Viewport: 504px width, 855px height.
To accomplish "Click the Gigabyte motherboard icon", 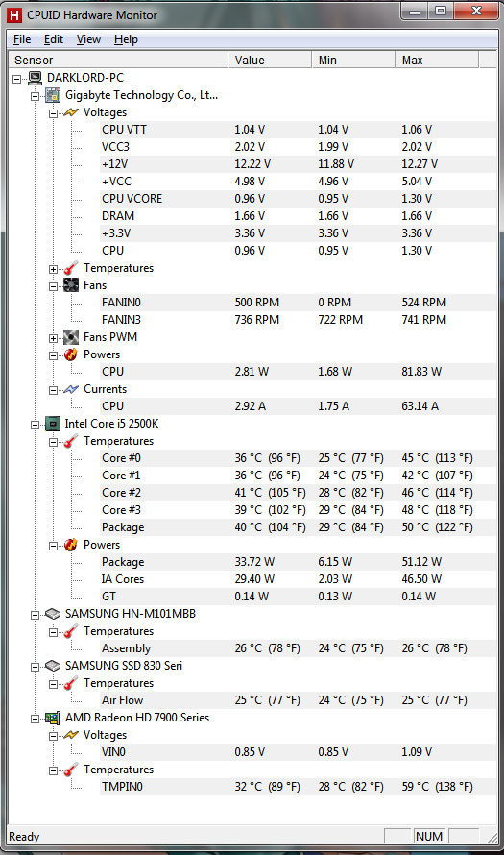I will click(53, 95).
